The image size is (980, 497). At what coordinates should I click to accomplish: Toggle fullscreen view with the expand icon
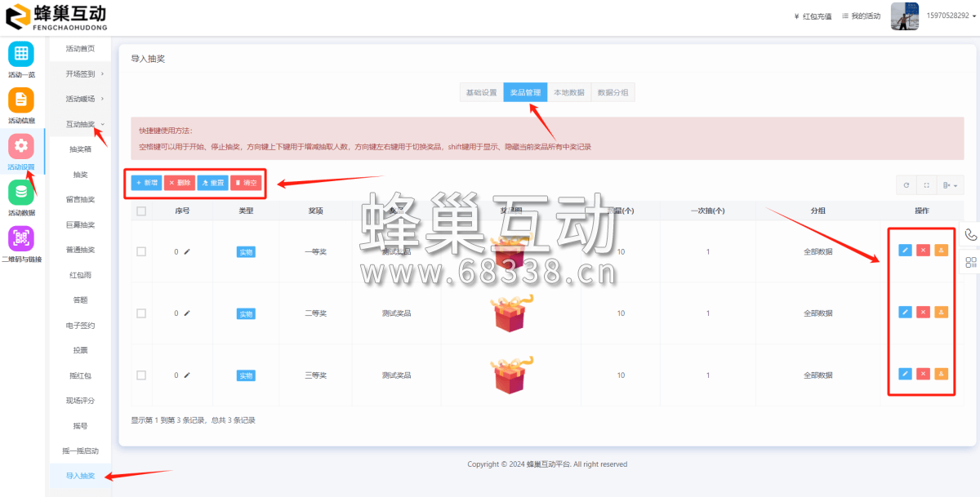925,184
